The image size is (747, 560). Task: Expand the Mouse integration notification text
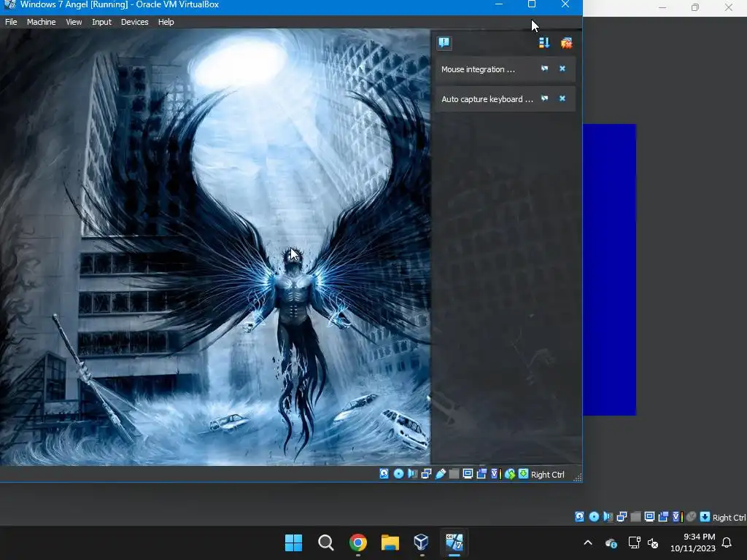click(478, 69)
